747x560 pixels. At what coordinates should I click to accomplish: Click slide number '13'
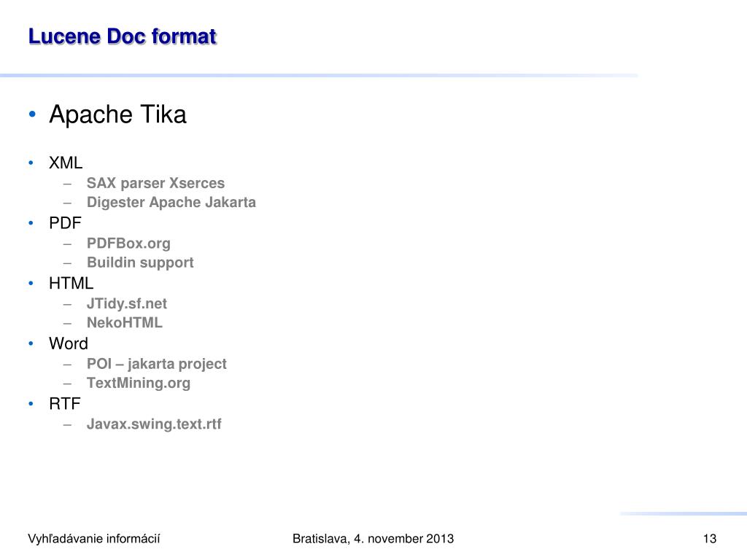(709, 539)
